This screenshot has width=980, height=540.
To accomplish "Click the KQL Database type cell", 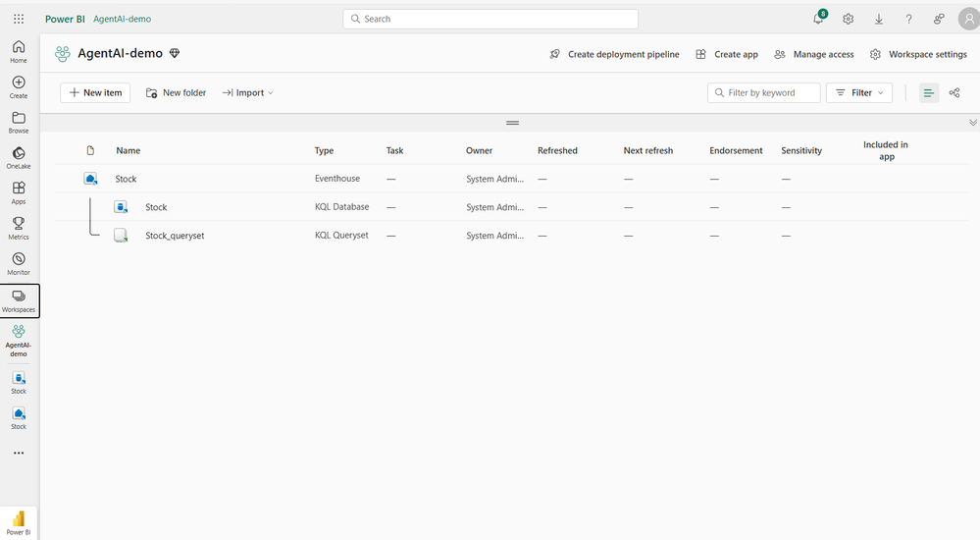I will [x=342, y=206].
